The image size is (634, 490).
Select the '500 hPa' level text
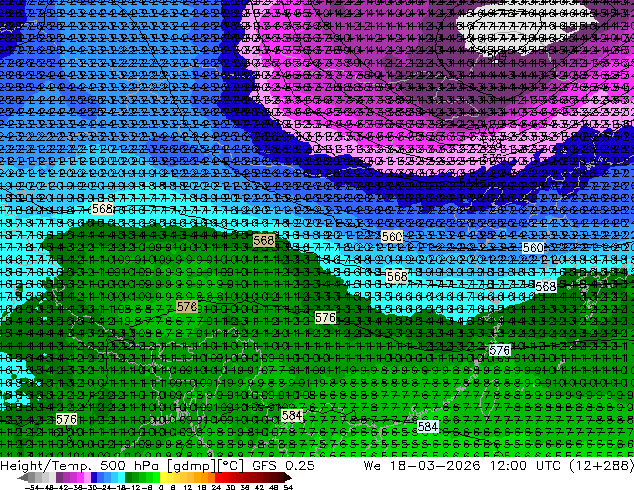[131, 465]
